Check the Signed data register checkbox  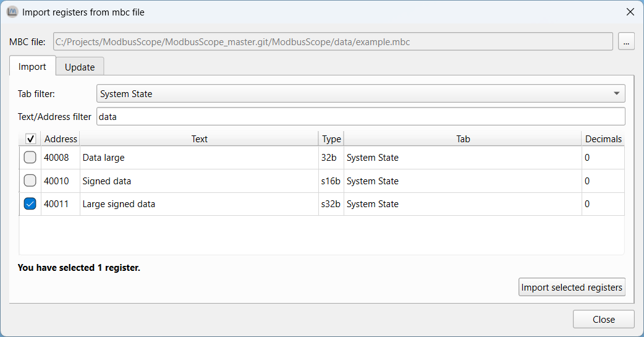tap(30, 181)
